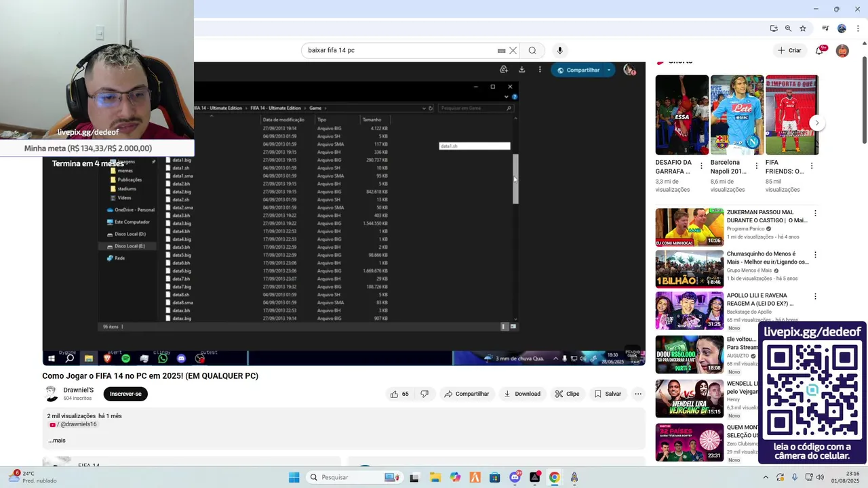Click the rocket app icon on taskbar
Image resolution: width=868 pixels, height=488 pixels.
point(574,477)
